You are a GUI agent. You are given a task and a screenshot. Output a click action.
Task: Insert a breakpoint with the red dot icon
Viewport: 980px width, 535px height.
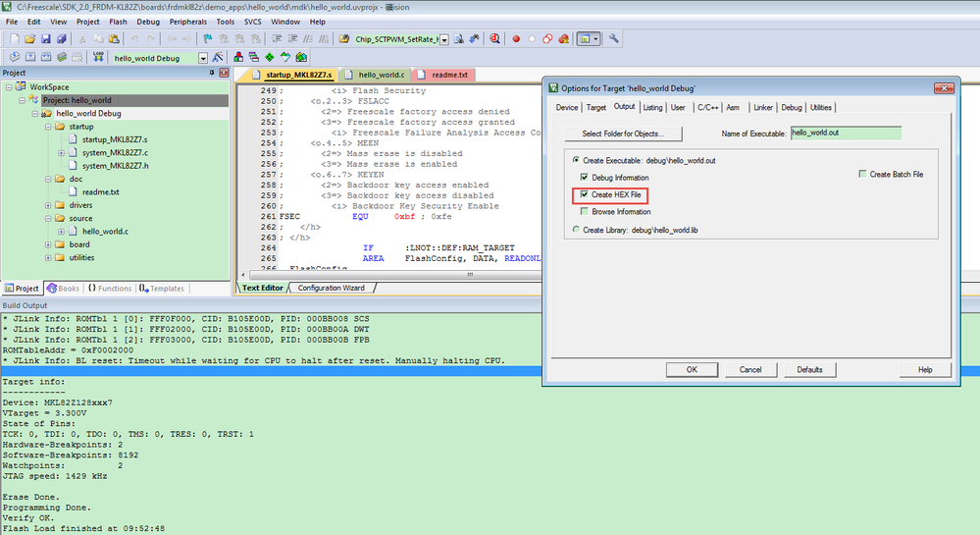[516, 39]
